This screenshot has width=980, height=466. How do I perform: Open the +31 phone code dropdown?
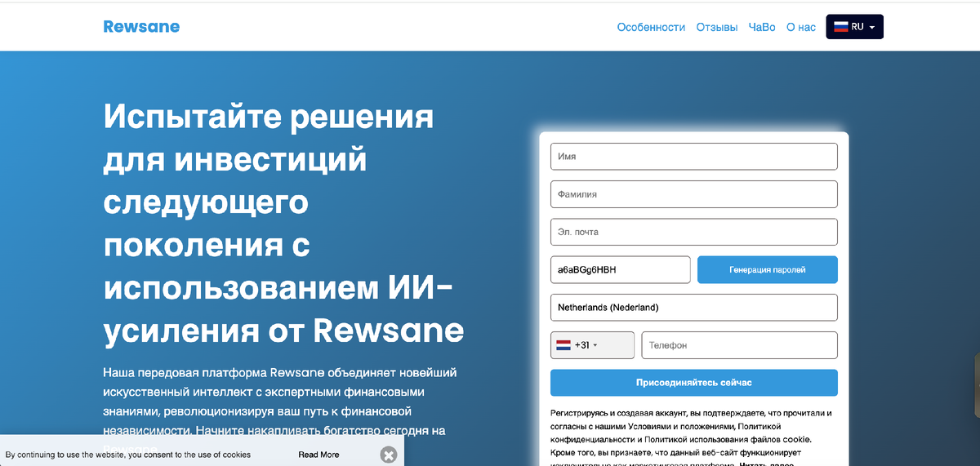tap(593, 345)
